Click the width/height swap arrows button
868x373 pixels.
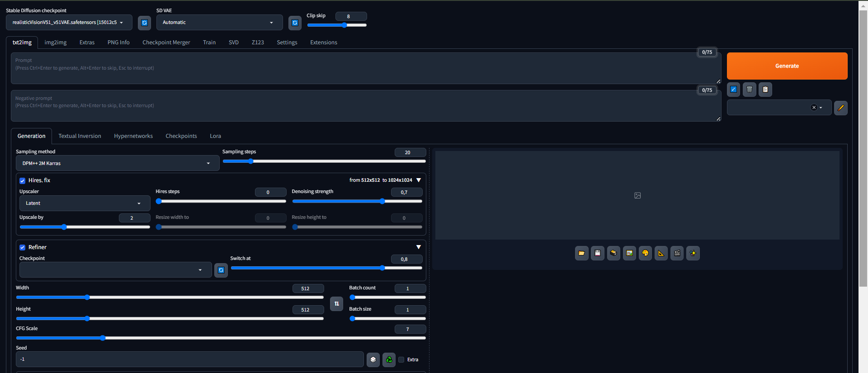pos(336,303)
